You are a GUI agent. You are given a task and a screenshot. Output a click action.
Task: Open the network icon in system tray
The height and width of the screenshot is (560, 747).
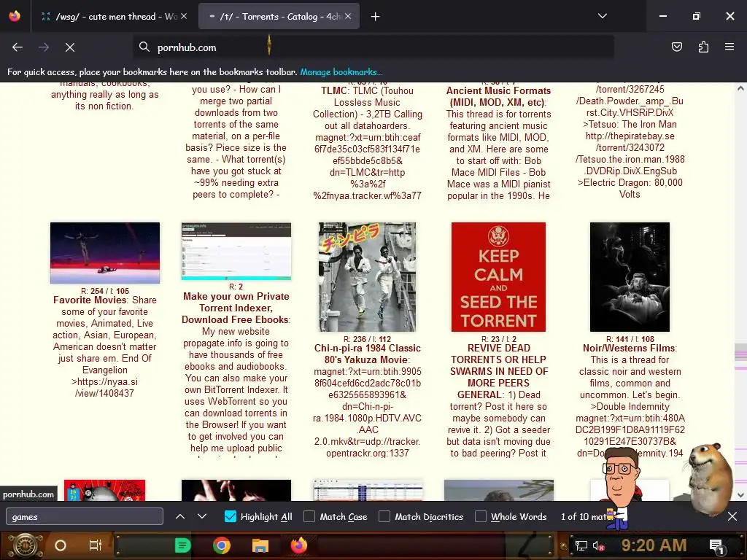[581, 545]
